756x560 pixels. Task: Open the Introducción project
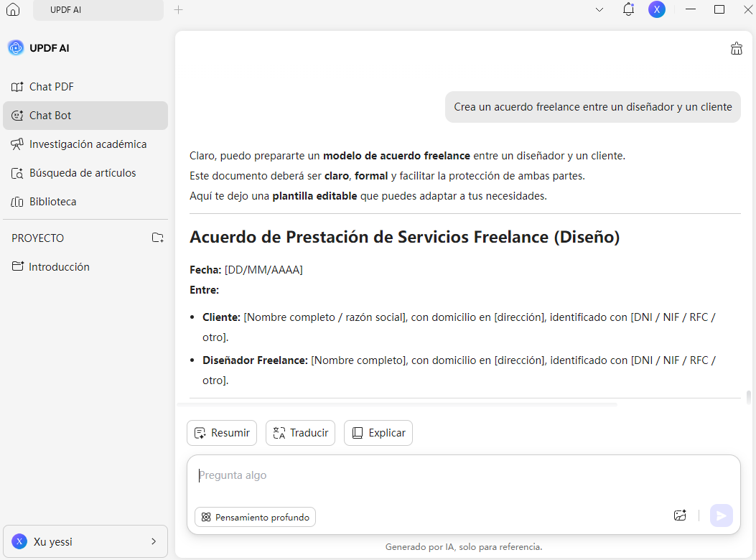[85, 267]
